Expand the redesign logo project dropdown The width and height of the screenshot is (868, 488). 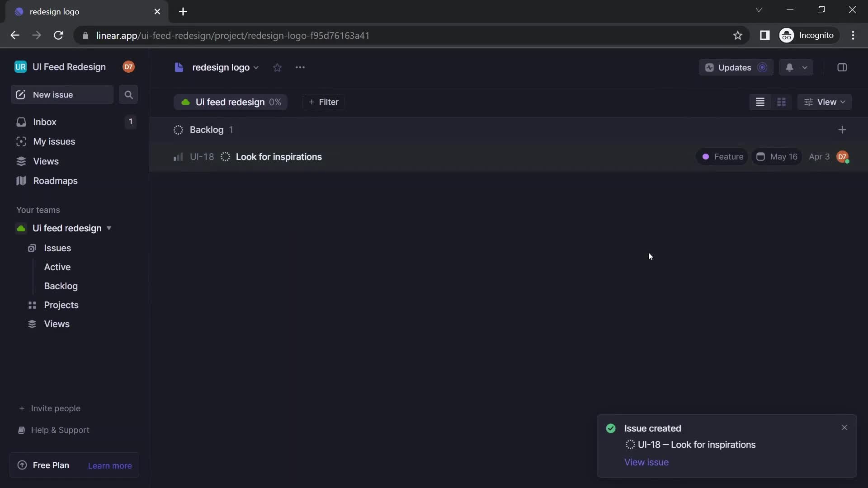256,67
